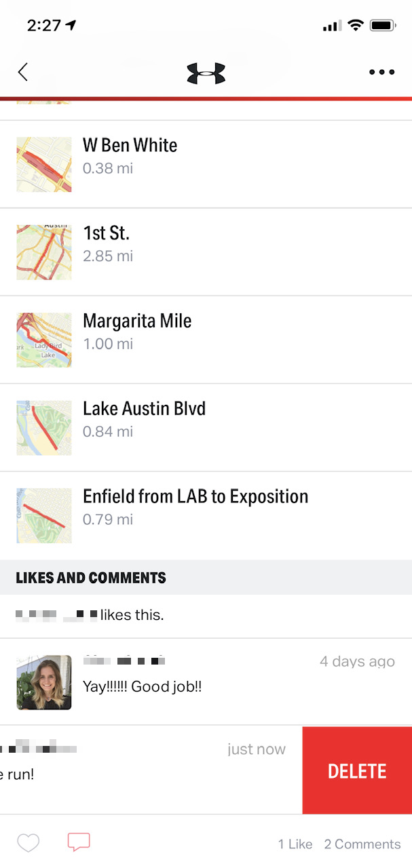
Task: Open the Enfield route map thumbnail
Action: pos(44,515)
